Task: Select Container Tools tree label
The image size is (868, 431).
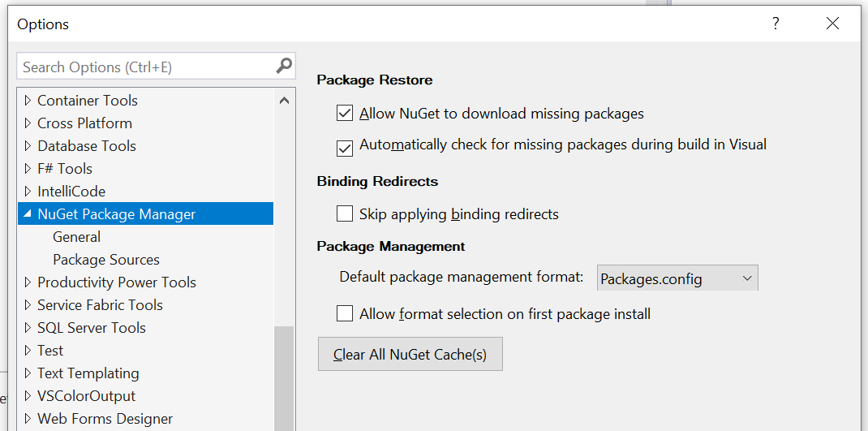Action: (88, 101)
